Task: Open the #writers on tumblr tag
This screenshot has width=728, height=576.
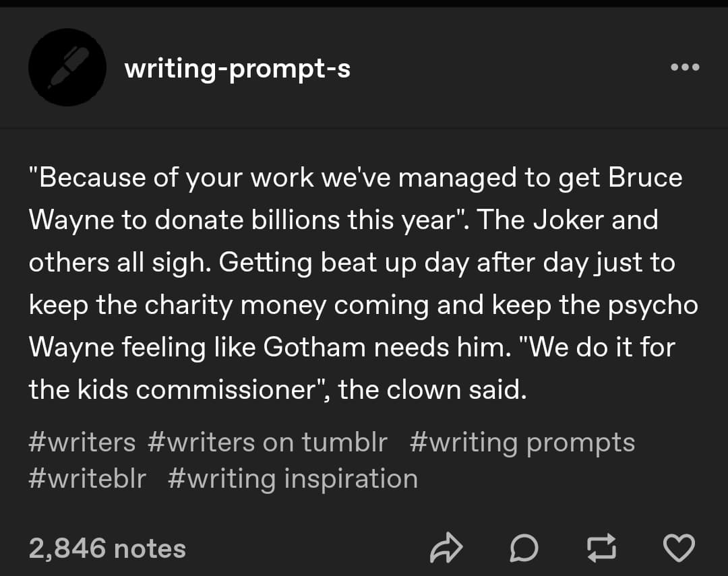Action: coord(268,442)
